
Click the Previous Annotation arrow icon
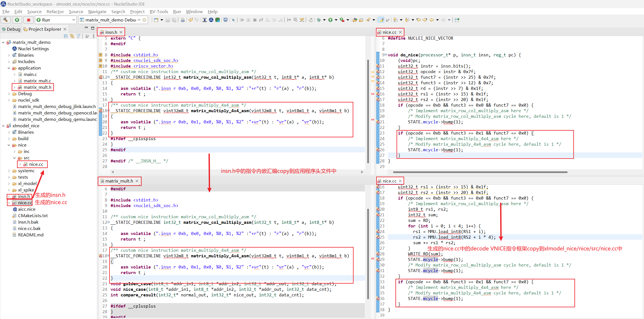click(x=407, y=20)
